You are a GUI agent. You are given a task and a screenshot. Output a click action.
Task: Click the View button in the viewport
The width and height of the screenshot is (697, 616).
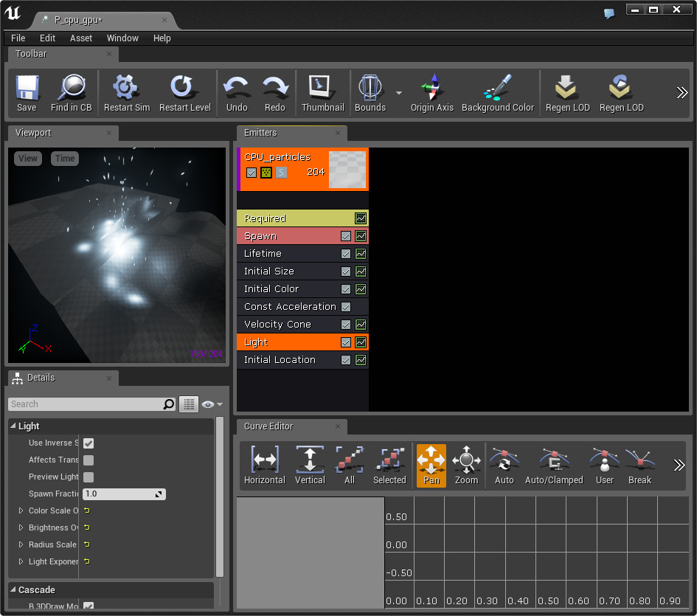click(28, 159)
